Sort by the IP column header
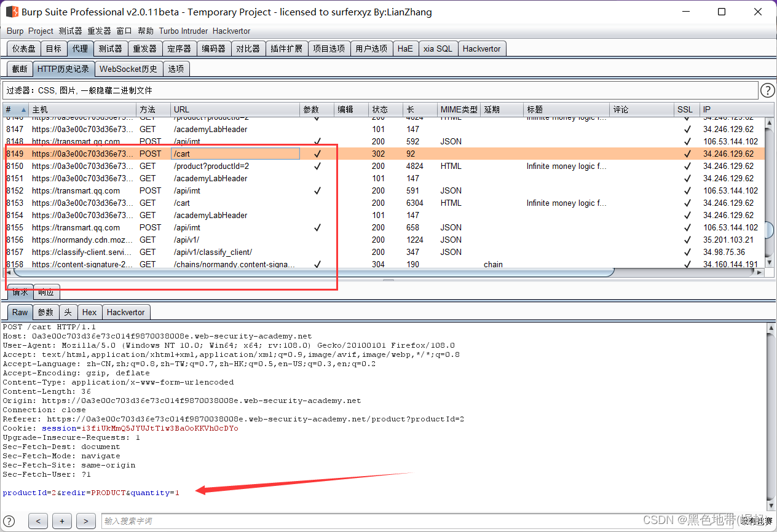This screenshot has width=777, height=532. (x=732, y=109)
